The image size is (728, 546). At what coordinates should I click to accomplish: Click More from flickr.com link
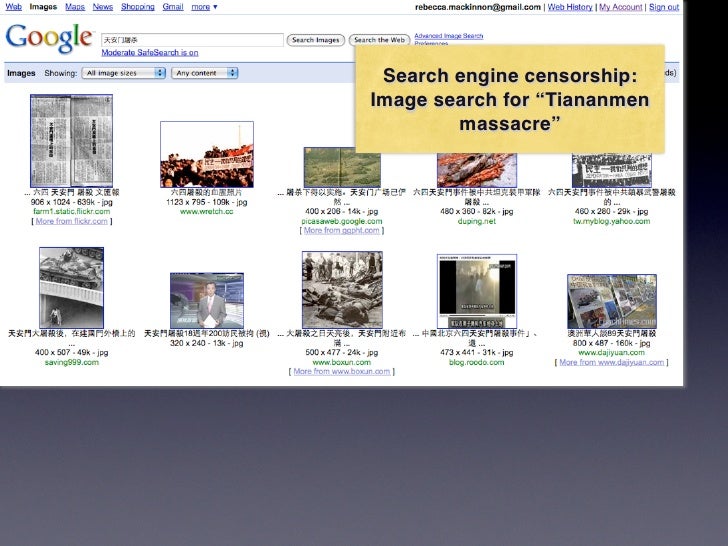point(72,221)
